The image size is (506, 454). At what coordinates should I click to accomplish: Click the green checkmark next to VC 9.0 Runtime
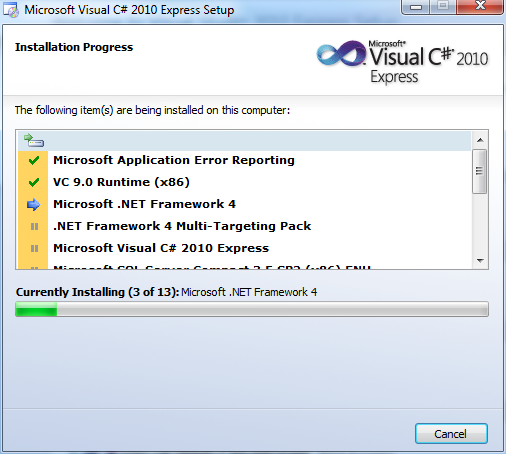(x=34, y=182)
